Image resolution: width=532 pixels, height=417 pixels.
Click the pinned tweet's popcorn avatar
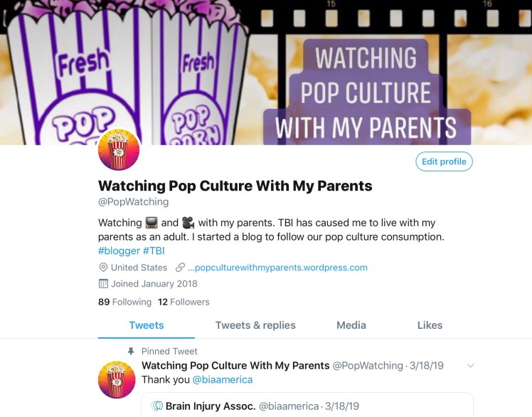117,380
